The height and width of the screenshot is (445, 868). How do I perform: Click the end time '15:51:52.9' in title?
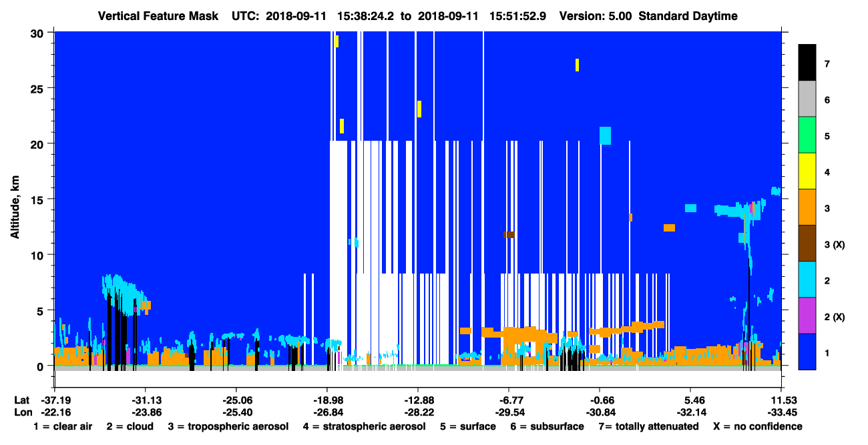coord(518,16)
